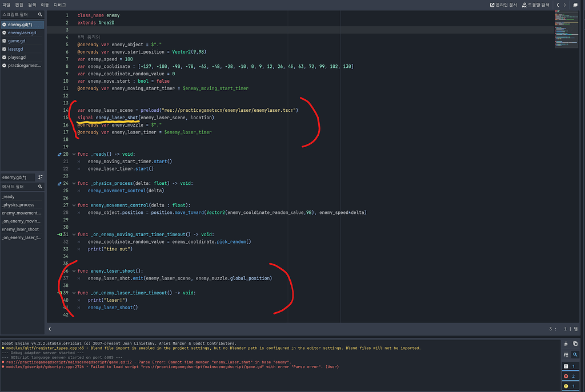Open the 검색 menu

pyautogui.click(x=32, y=5)
